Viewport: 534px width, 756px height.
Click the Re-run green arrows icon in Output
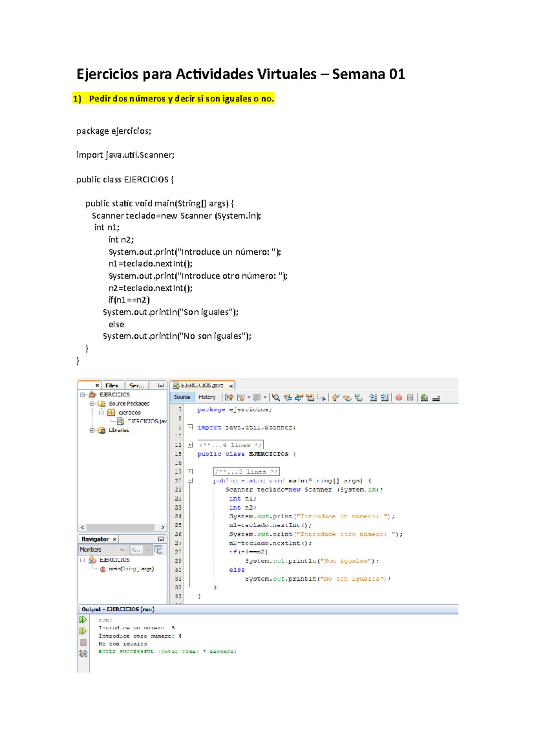click(x=83, y=619)
